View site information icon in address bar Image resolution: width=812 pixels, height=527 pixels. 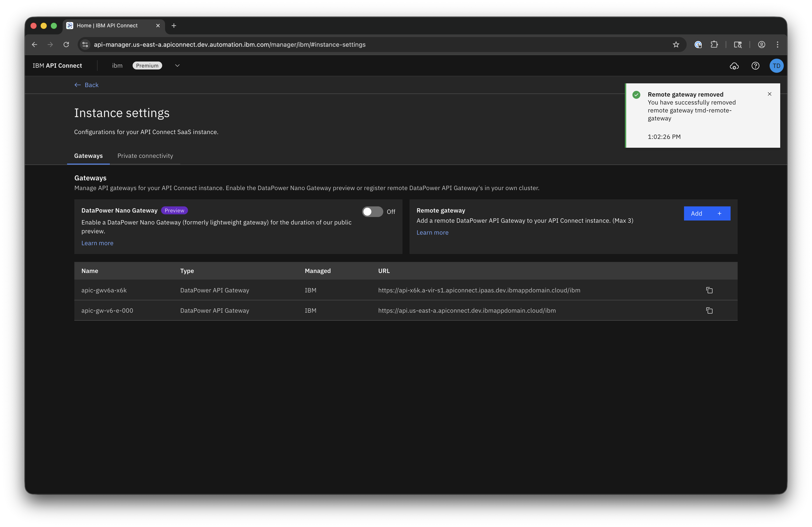pos(85,45)
